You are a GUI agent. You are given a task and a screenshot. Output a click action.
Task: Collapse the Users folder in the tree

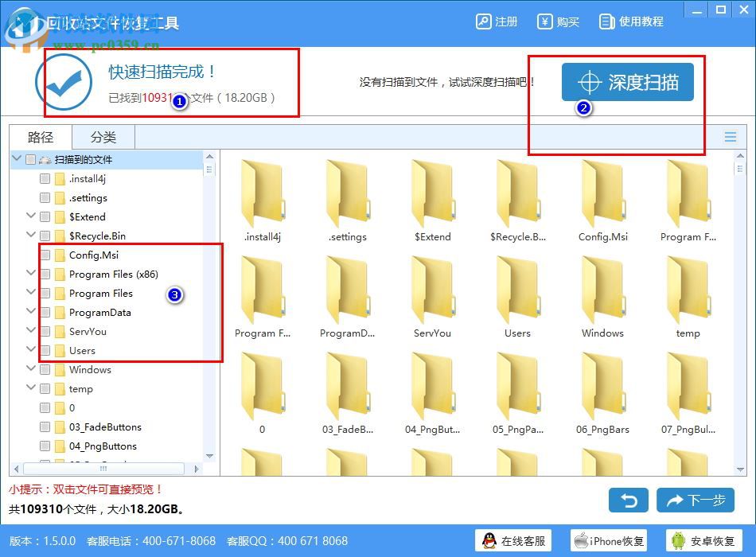pos(31,350)
